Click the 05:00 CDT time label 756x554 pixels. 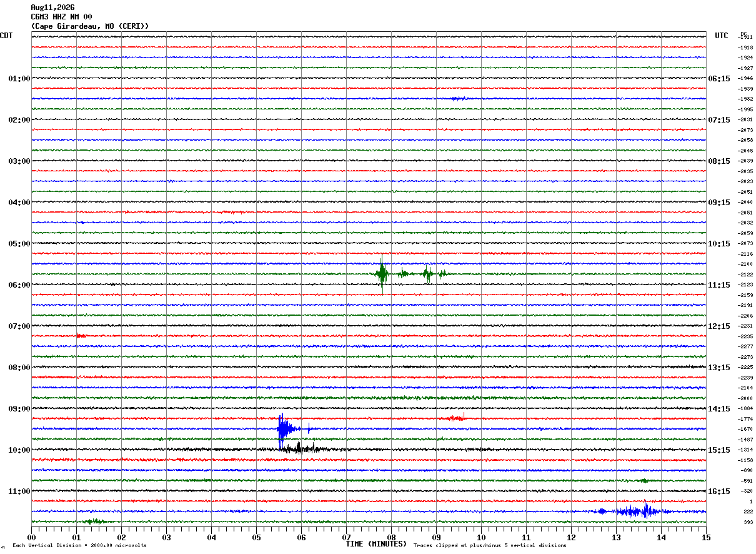[19, 244]
